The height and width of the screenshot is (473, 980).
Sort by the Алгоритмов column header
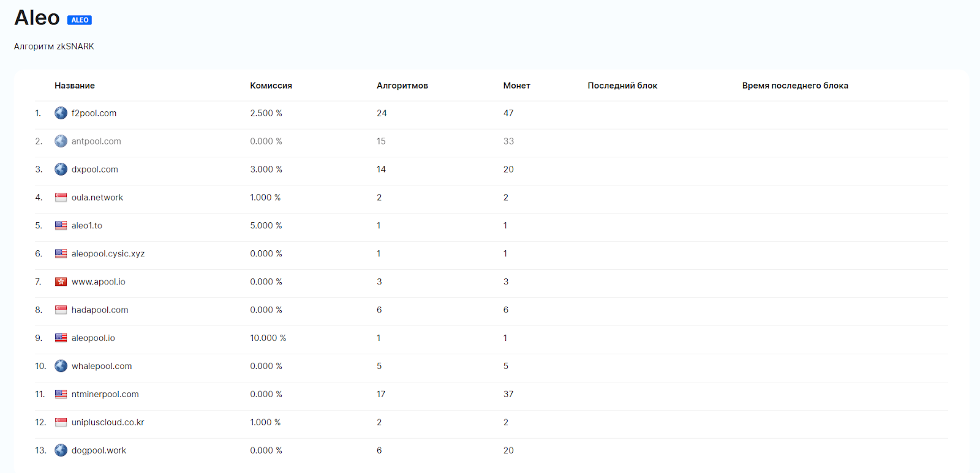pos(402,86)
